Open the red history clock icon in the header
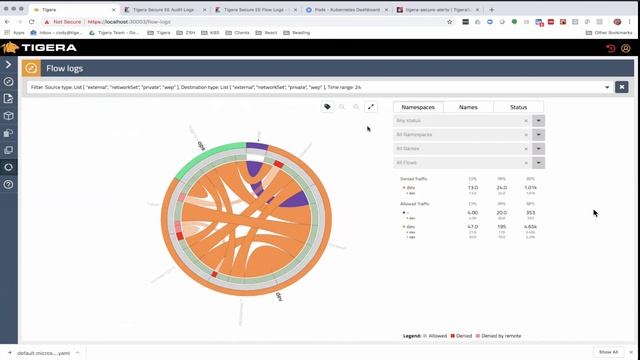 click(x=611, y=49)
